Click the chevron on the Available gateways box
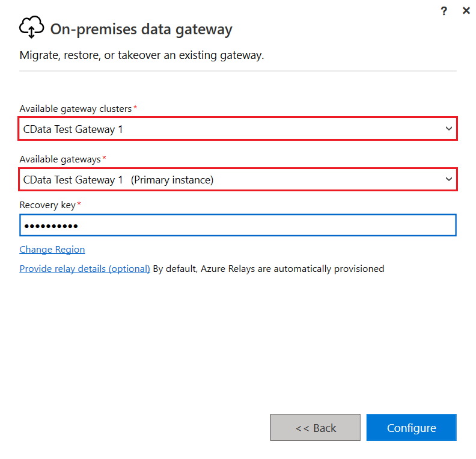The height and width of the screenshot is (459, 476). point(448,180)
